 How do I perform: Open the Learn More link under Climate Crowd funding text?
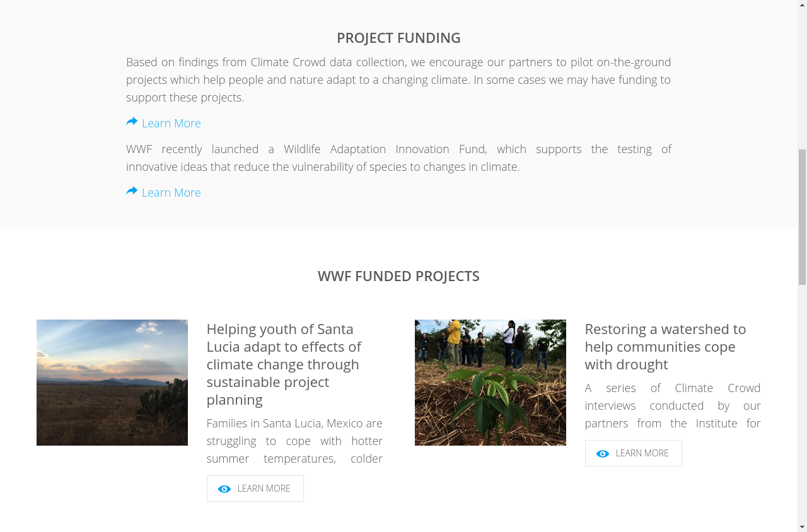click(171, 124)
